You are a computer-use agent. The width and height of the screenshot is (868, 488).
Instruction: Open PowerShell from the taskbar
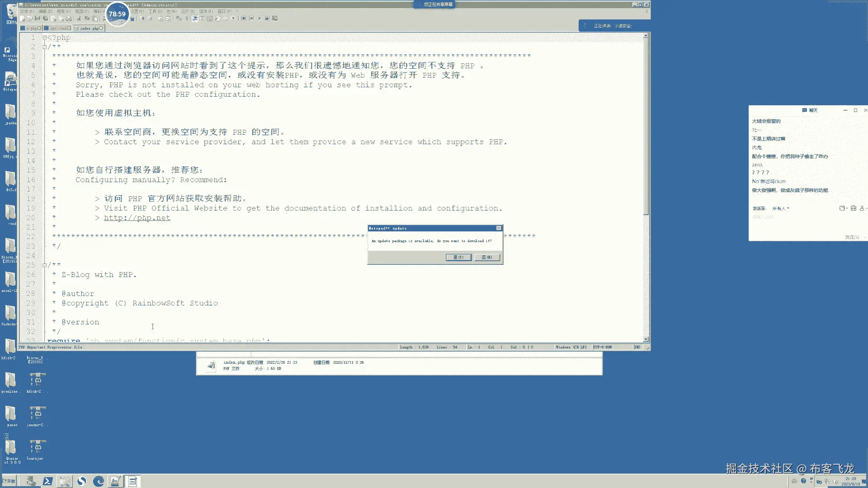coord(47,481)
